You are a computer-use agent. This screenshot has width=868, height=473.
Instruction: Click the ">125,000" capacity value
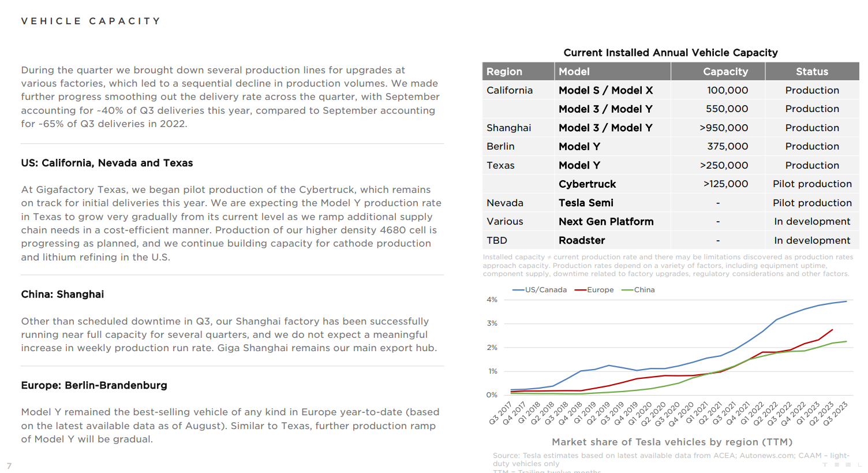pyautogui.click(x=726, y=184)
